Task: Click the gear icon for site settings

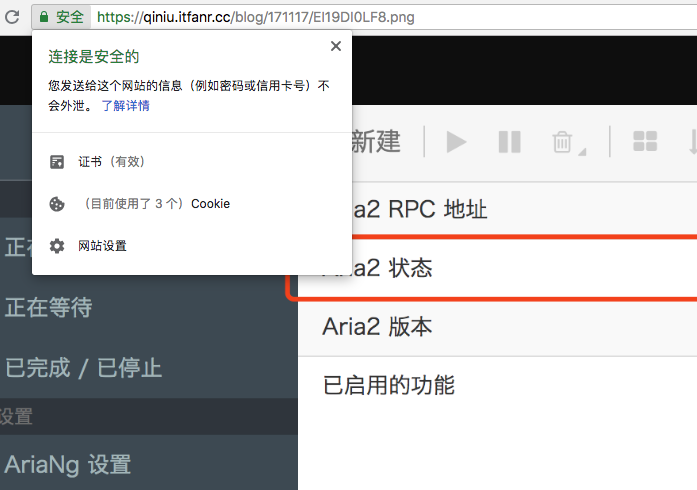Action: [x=57, y=246]
